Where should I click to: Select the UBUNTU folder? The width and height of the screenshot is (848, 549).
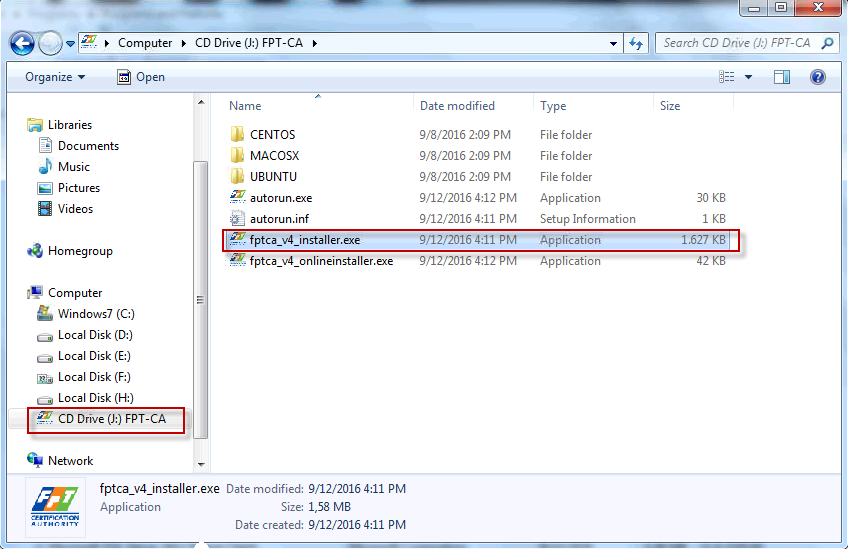tap(273, 177)
